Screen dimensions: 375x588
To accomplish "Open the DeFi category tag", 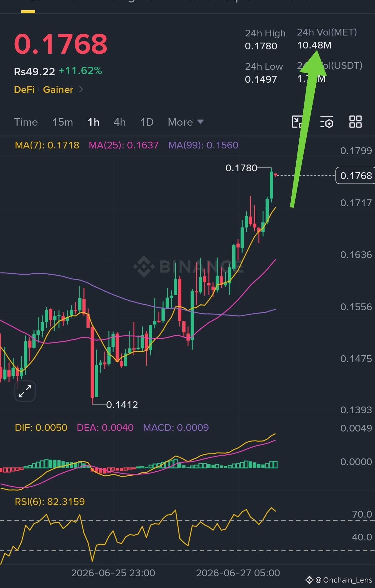I will tap(24, 90).
